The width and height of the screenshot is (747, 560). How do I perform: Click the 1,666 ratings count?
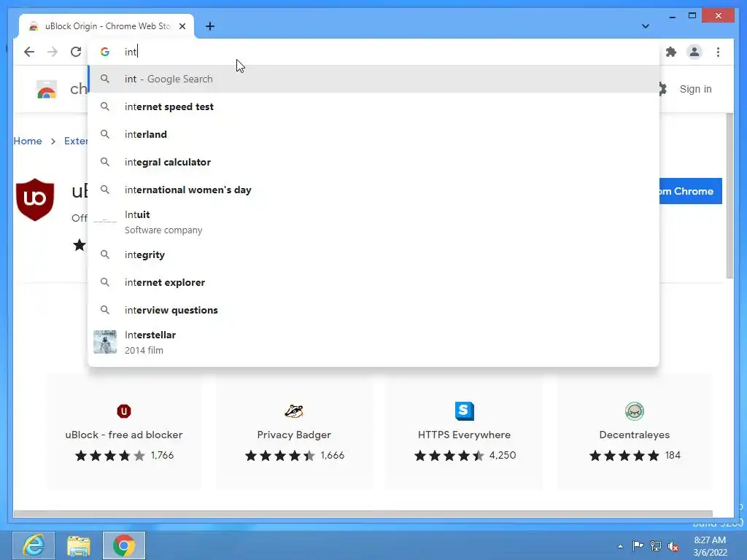(333, 456)
